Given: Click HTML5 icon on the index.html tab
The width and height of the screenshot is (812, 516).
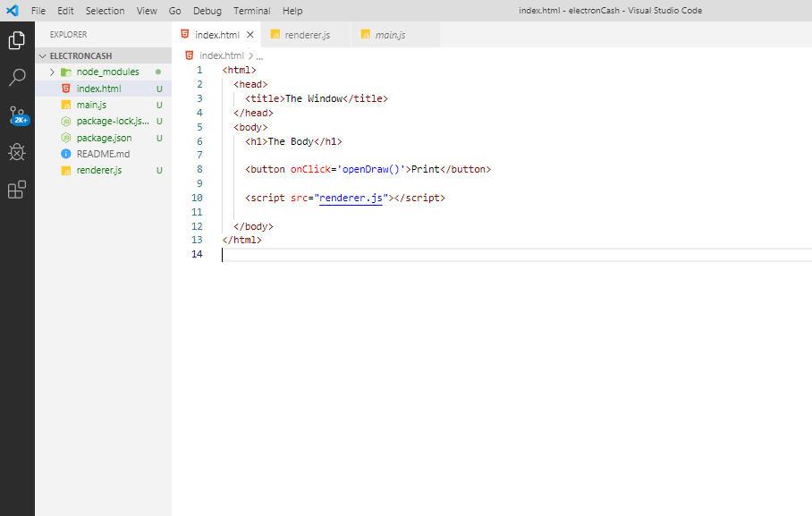Looking at the screenshot, I should pyautogui.click(x=185, y=34).
